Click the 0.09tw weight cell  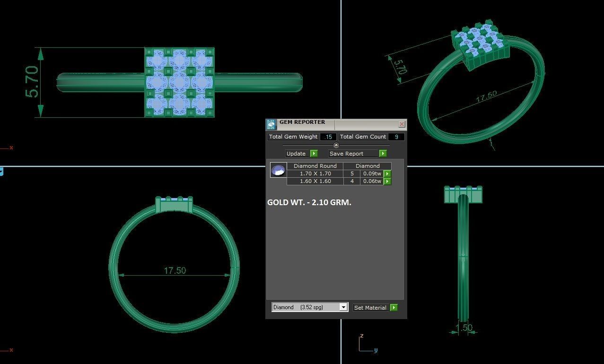tap(372, 174)
